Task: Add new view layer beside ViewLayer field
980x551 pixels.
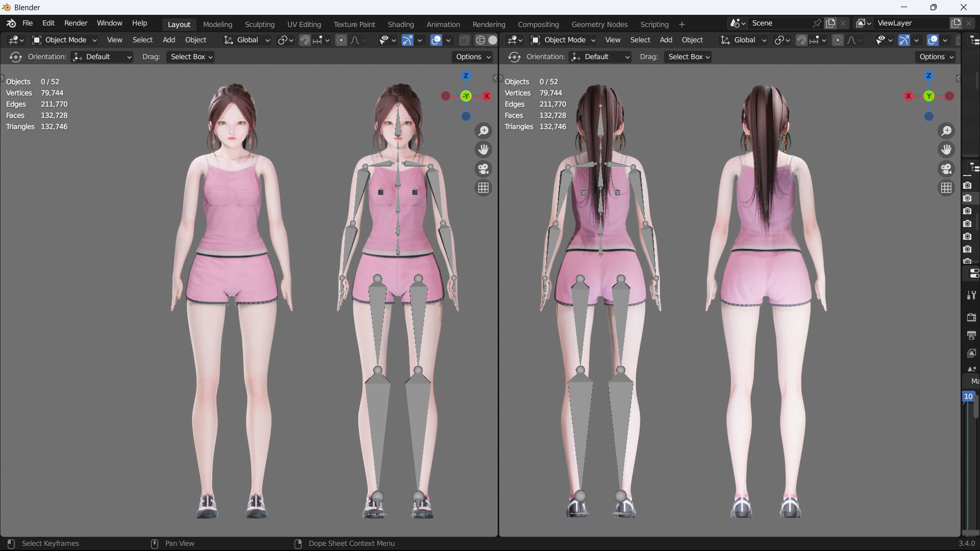Action: click(956, 23)
